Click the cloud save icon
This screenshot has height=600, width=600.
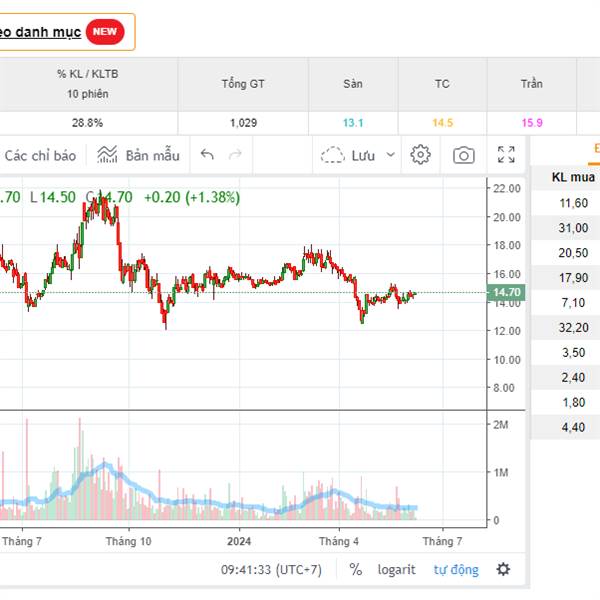pos(332,155)
